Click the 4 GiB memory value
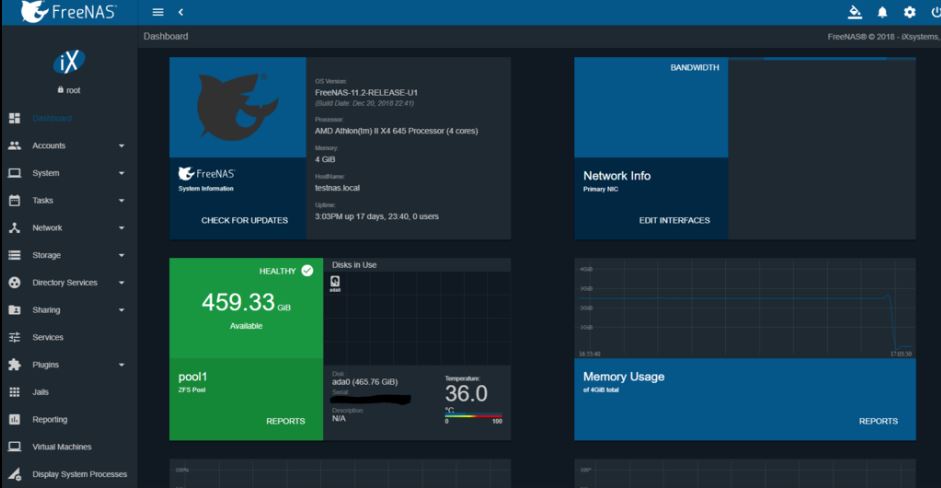This screenshot has width=941, height=488. click(325, 159)
